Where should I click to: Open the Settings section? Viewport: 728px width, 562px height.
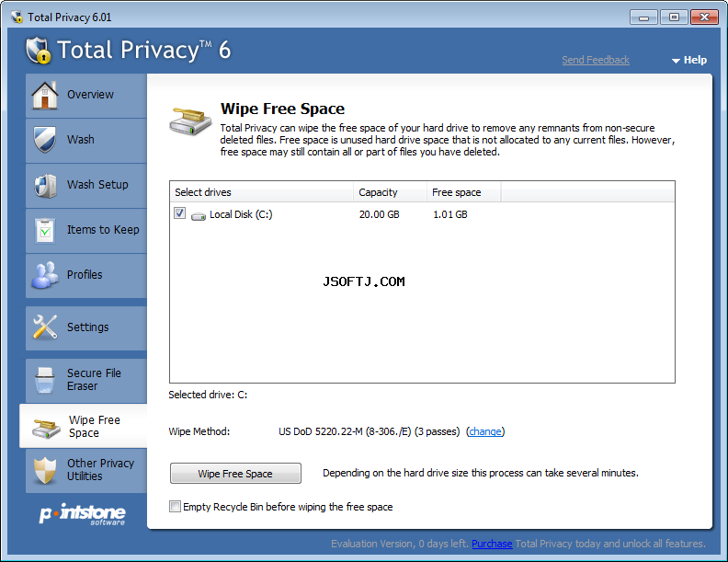87,327
